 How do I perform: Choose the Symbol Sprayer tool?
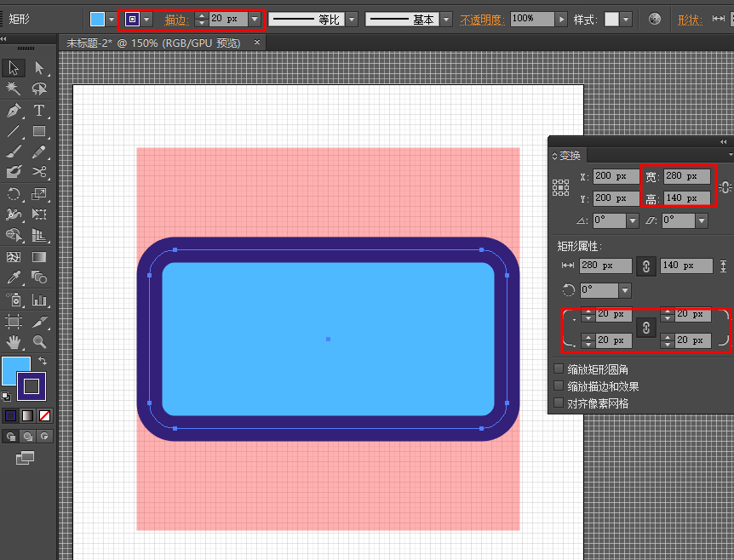tap(13, 300)
